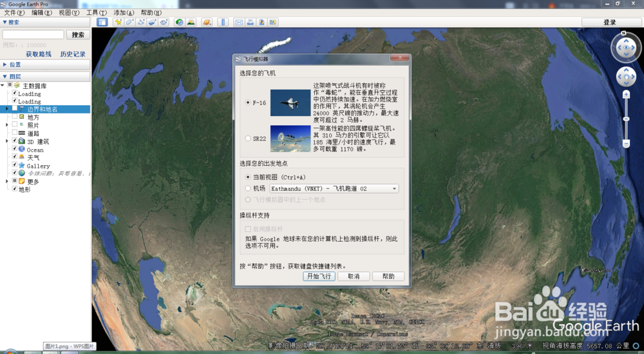The height and width of the screenshot is (354, 644).
Task: Select the 机场 airport radio button
Action: click(248, 188)
